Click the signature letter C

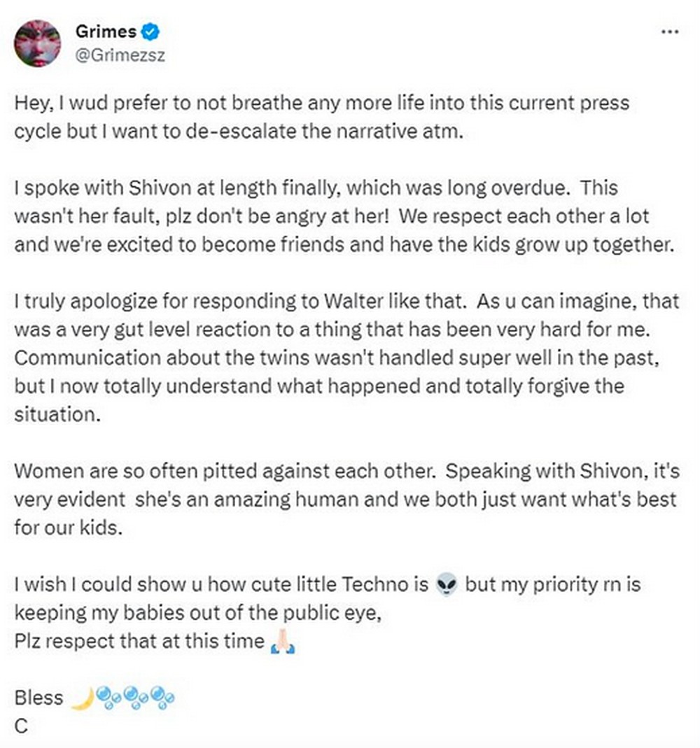(21, 726)
